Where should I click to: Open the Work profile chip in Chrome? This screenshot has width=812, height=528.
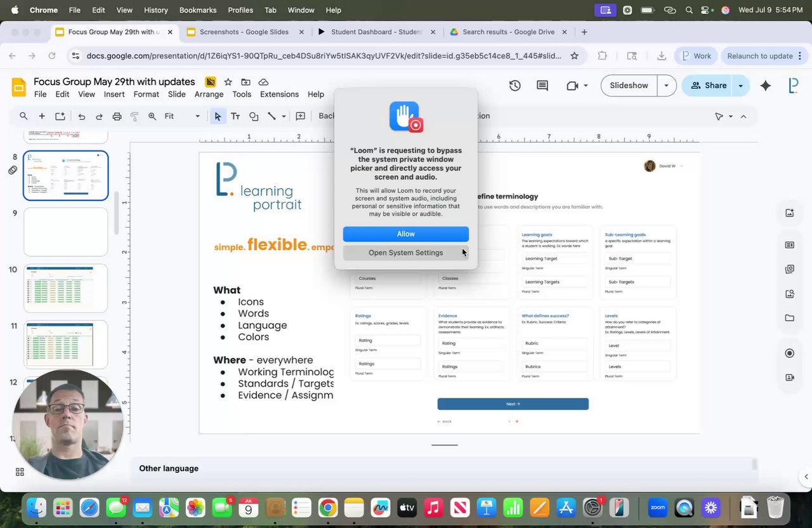[x=695, y=56]
